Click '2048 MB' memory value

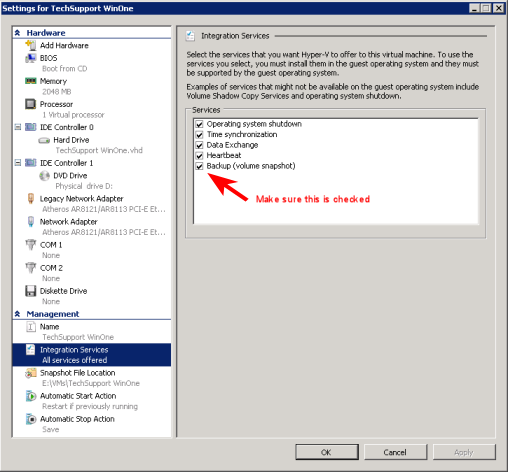coord(57,92)
